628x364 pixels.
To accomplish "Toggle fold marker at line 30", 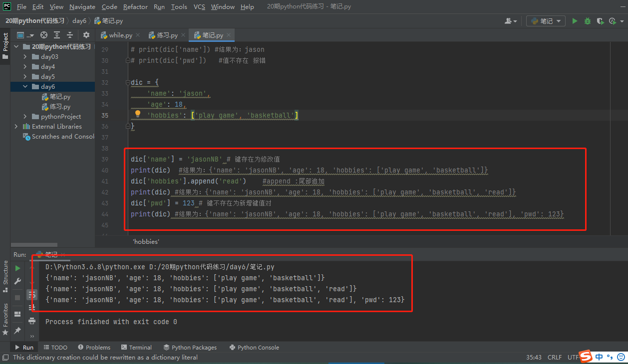I will click(128, 60).
